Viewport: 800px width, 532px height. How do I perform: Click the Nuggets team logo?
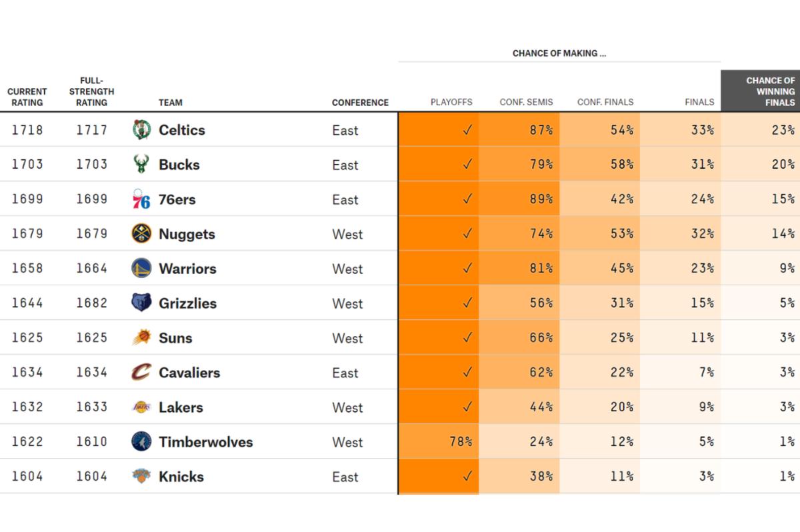(x=141, y=234)
